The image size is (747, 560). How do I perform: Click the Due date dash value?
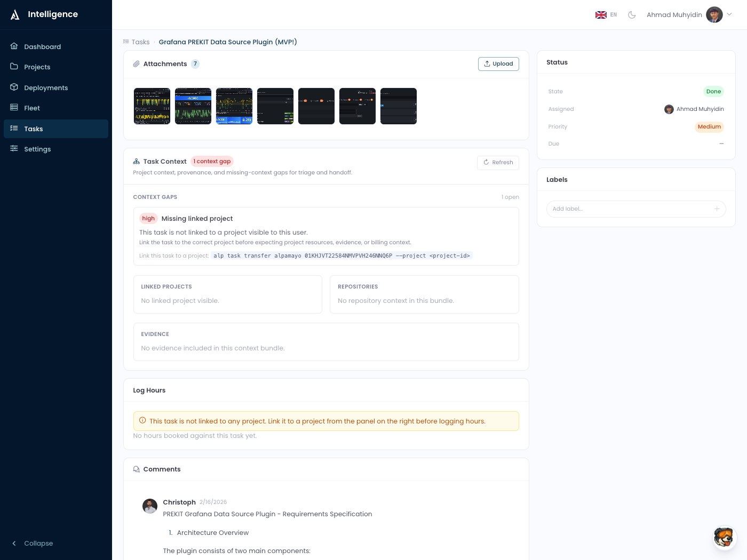[x=721, y=144]
